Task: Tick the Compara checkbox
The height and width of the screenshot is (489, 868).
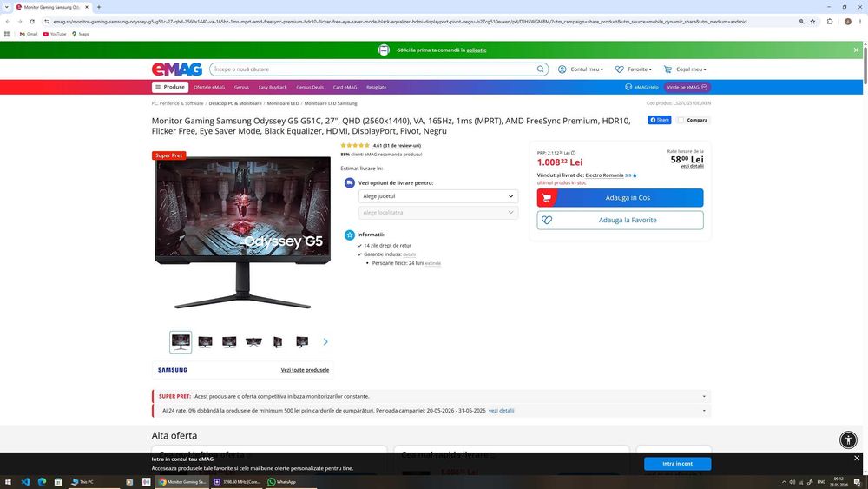Action: coord(681,120)
